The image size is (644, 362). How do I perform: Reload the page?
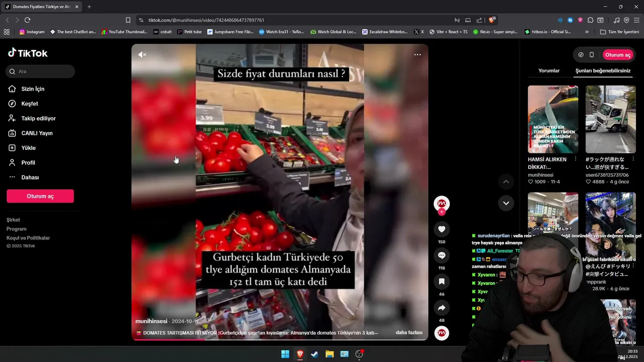point(27,20)
